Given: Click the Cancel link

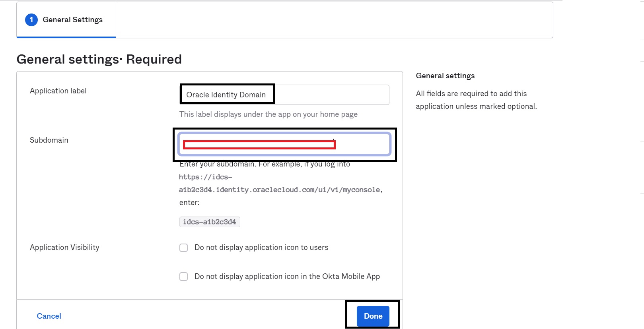Looking at the screenshot, I should [x=49, y=316].
